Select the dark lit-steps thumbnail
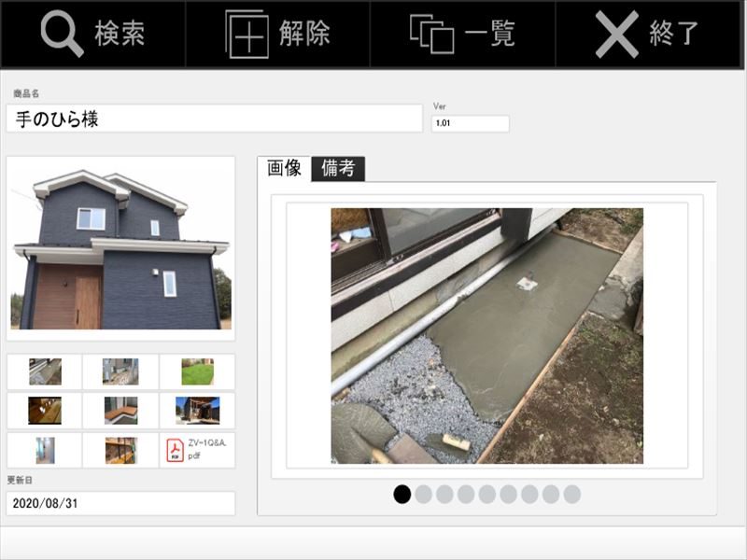Viewport: 747px width, 560px height. coord(44,411)
